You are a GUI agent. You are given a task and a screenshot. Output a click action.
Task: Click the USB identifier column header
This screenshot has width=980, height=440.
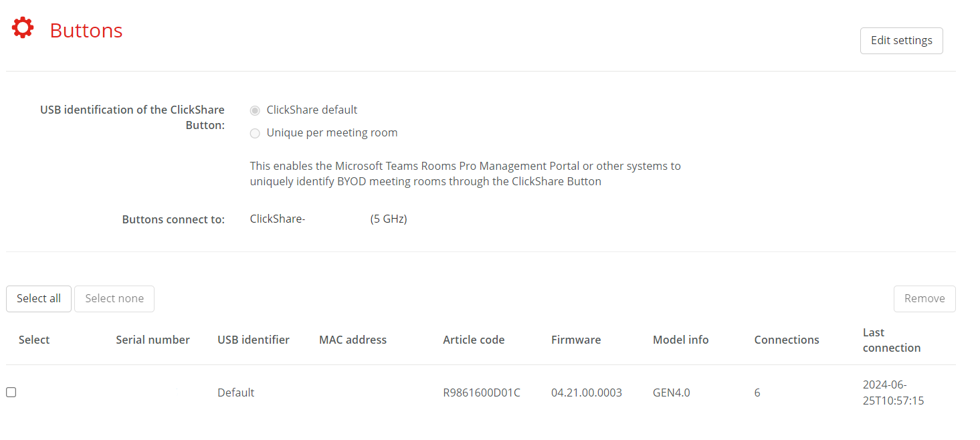tap(254, 340)
